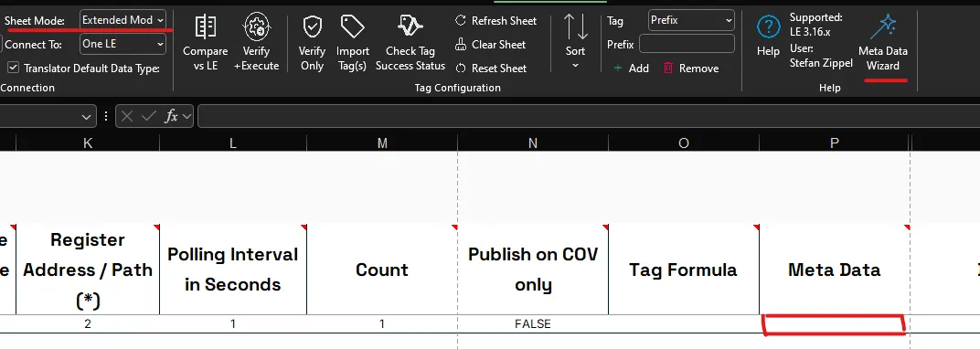This screenshot has height=349, width=980.
Task: Select column K header
Action: [x=88, y=143]
